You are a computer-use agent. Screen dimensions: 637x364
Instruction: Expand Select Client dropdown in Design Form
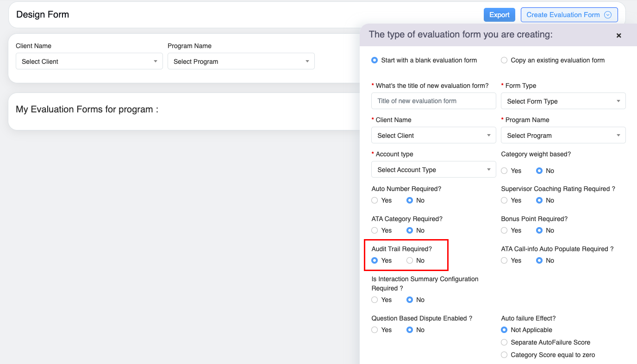click(89, 62)
